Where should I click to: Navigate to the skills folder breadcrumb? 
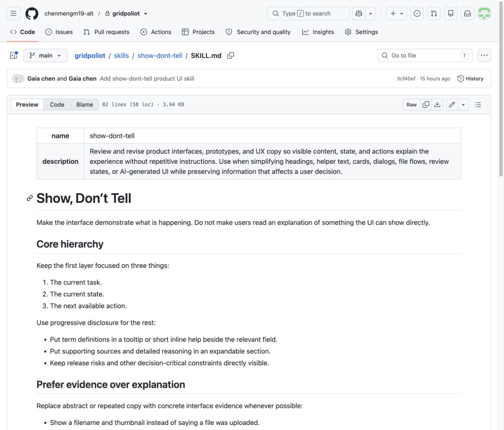click(121, 55)
